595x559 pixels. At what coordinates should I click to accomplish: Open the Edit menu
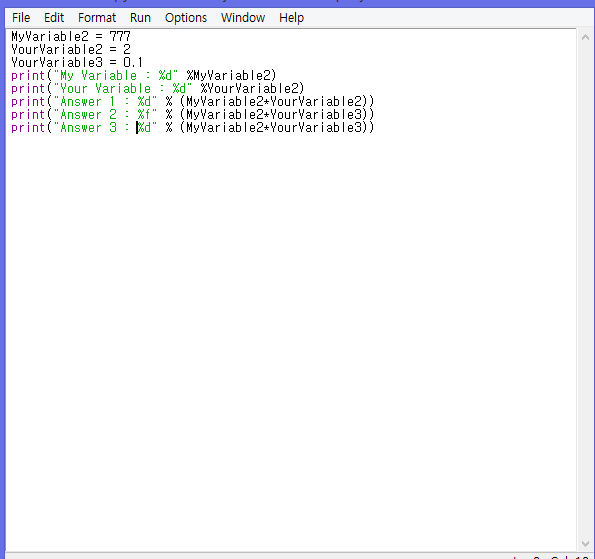pyautogui.click(x=54, y=17)
